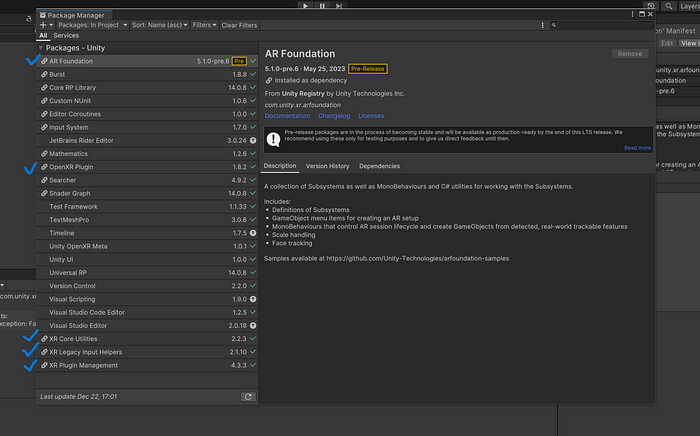Open the Packages: In Project dropdown
The height and width of the screenshot is (436, 700).
click(92, 25)
